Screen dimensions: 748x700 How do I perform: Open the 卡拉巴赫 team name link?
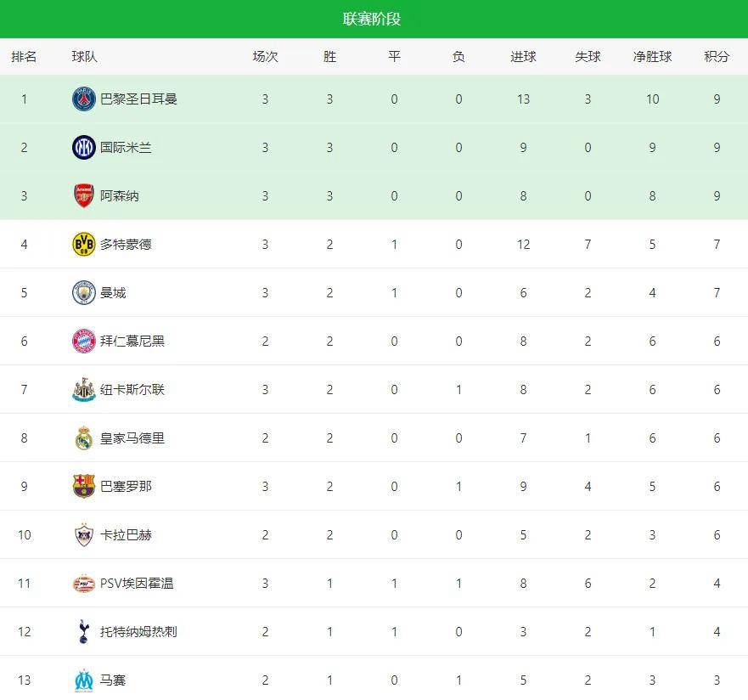(127, 535)
